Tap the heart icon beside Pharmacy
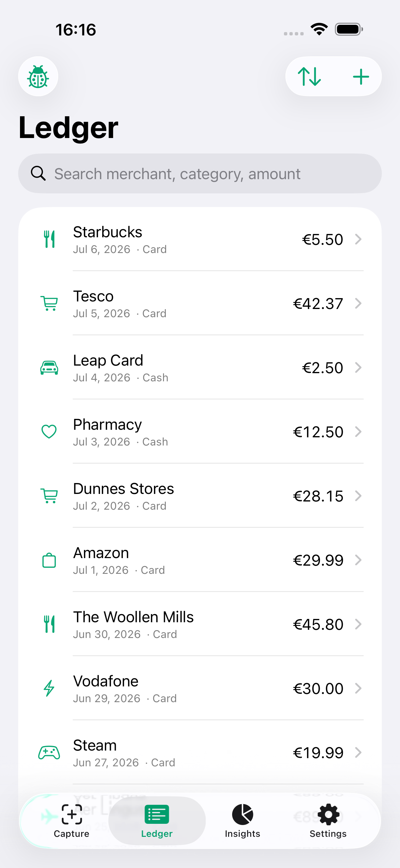This screenshot has width=400, height=868. point(49,432)
